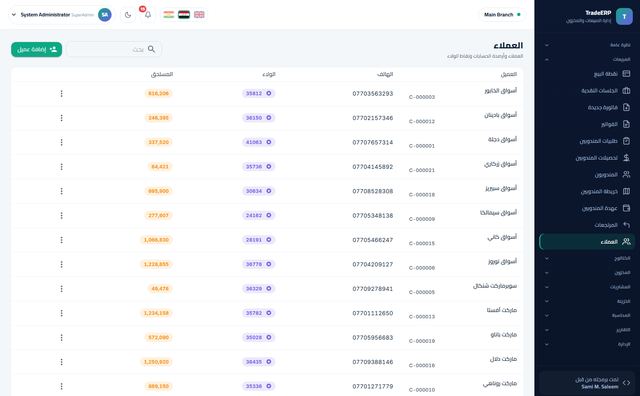The height and width of the screenshot is (396, 640).
Task: Open the notifications bell
Action: [x=148, y=15]
